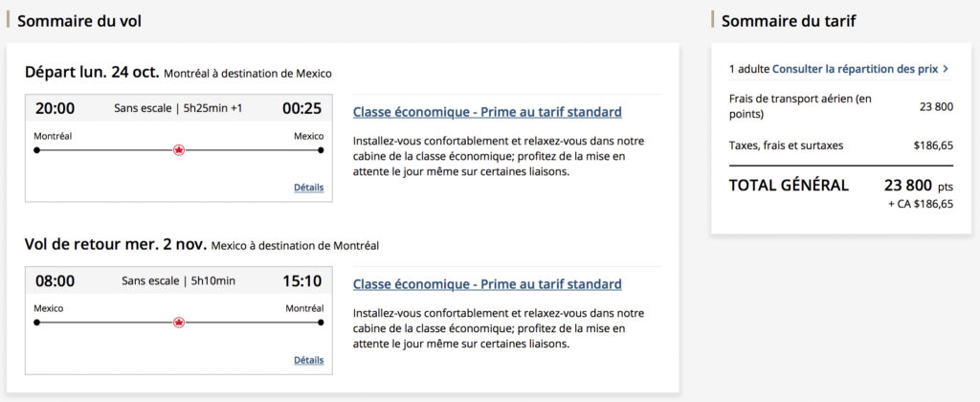
Task: Click the Montréal origin dot on the outbound route
Action: click(x=36, y=150)
